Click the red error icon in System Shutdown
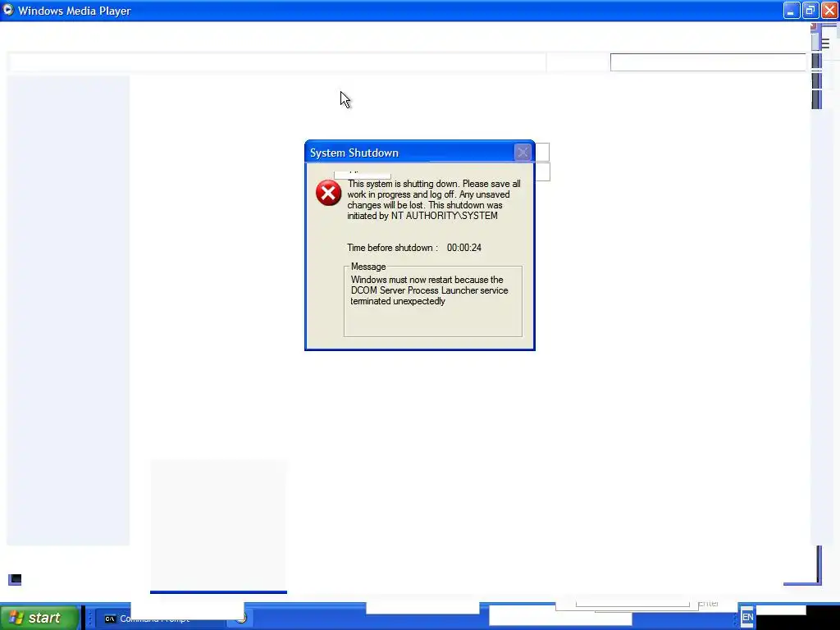Viewport: 840px width, 630px height. (x=328, y=193)
